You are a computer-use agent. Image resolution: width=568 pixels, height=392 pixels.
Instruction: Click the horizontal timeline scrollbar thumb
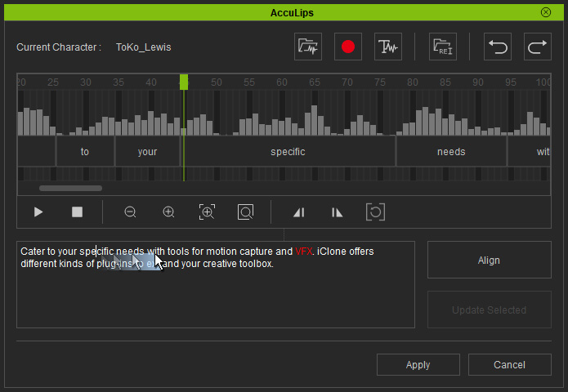[x=70, y=189]
